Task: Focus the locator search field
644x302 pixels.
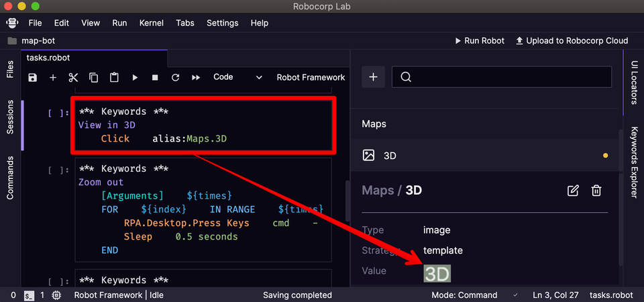Action: click(x=502, y=77)
